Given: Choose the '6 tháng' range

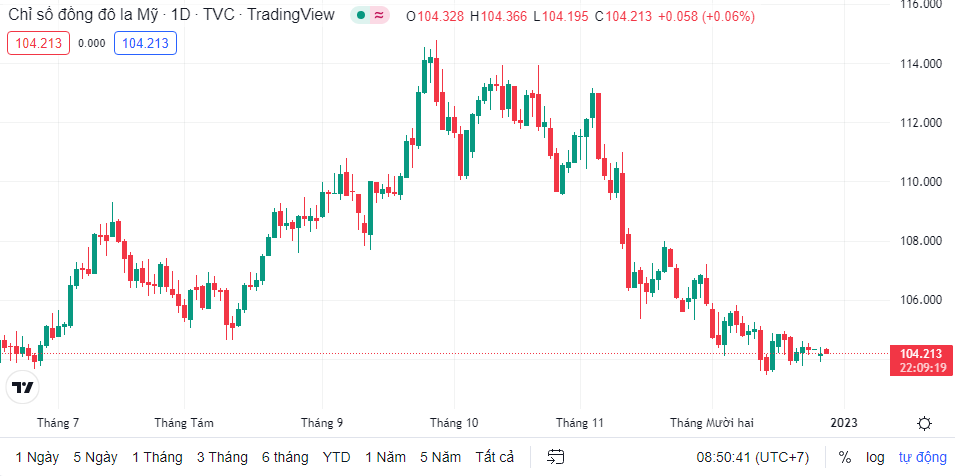Looking at the screenshot, I should pyautogui.click(x=285, y=457).
